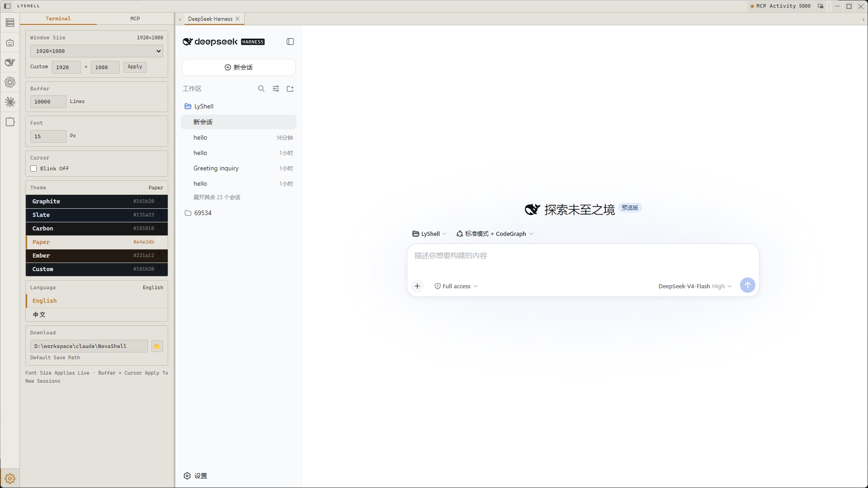Viewport: 868px width, 488px height.
Task: Close the DeepSeek Harness tab
Action: (x=237, y=19)
